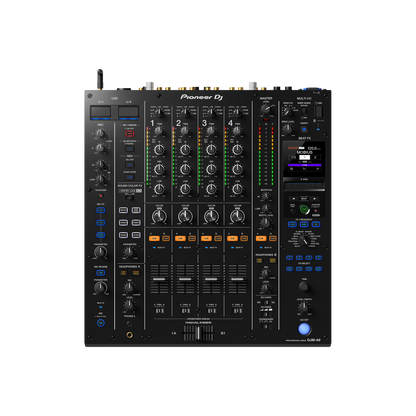The width and height of the screenshot is (416, 416).
Task: Click the channel 1 input selector switch
Action: 160,112
